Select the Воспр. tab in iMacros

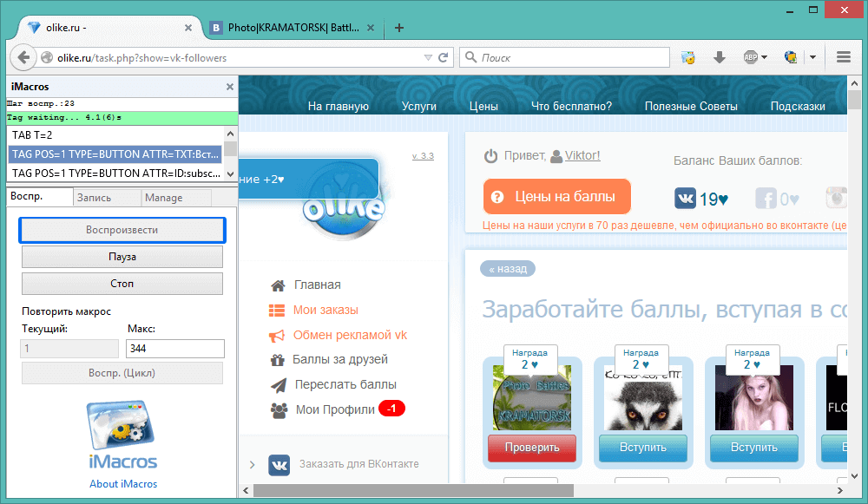(39, 196)
